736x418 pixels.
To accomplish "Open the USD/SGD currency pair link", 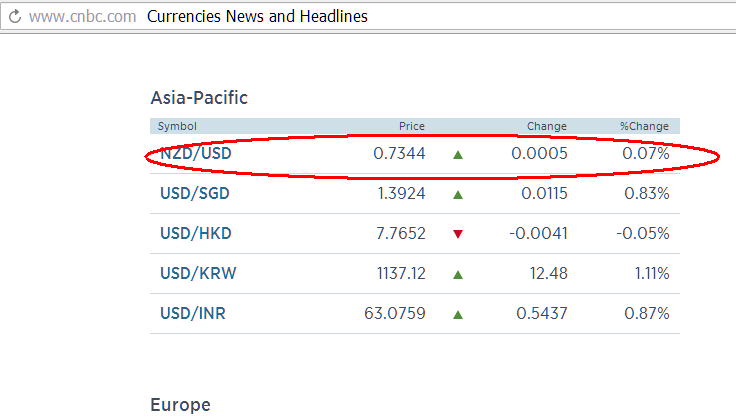I will [x=197, y=194].
